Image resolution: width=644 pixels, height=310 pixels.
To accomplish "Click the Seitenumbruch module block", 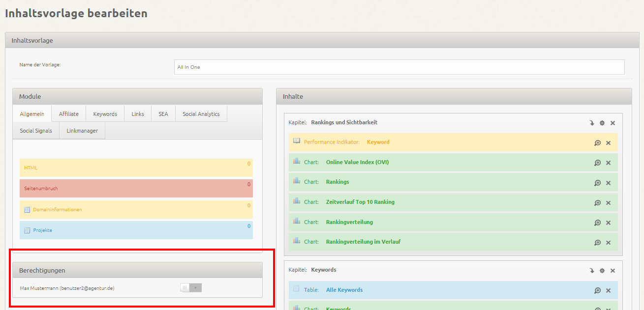I will click(136, 188).
